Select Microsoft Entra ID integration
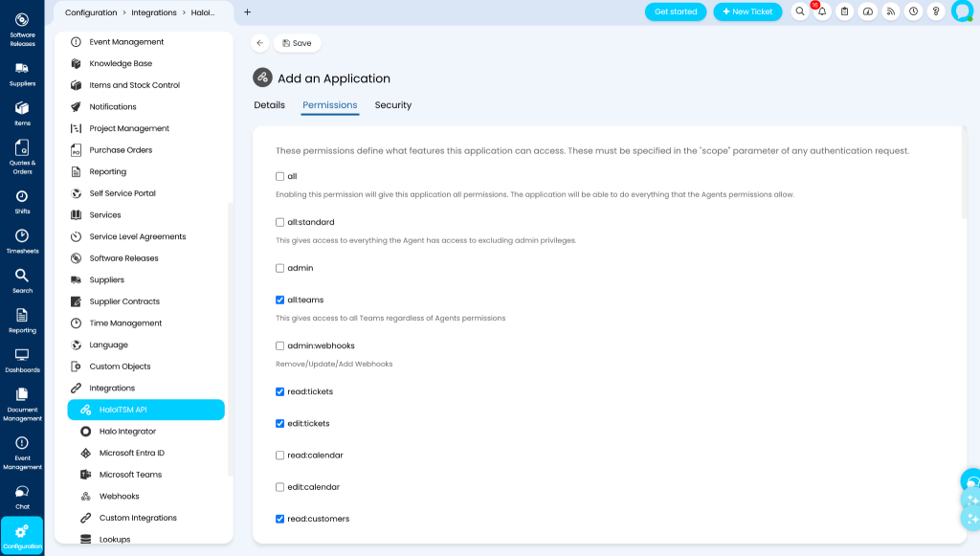 pos(131,453)
